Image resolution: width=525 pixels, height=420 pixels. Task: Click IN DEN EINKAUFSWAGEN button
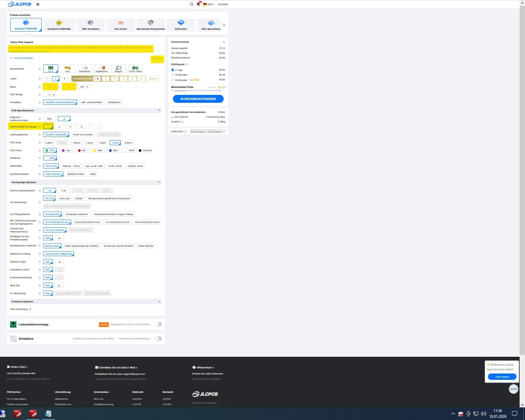198,99
